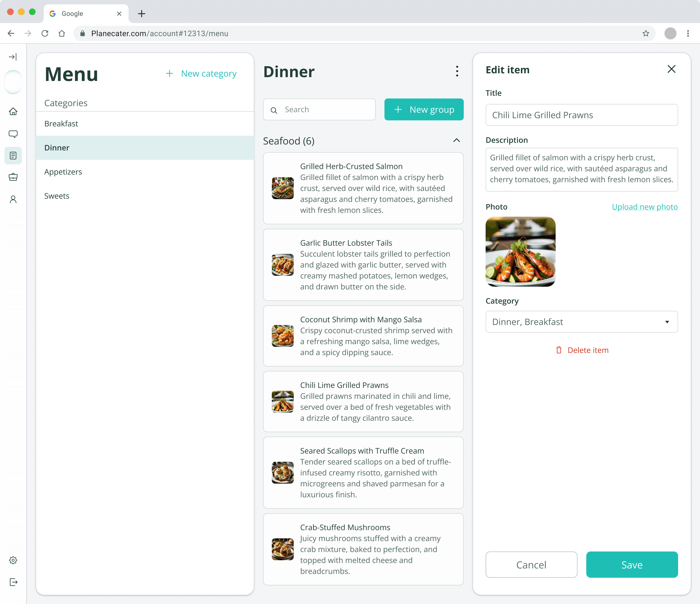Click the New group button
This screenshot has width=700, height=604.
[x=424, y=109]
